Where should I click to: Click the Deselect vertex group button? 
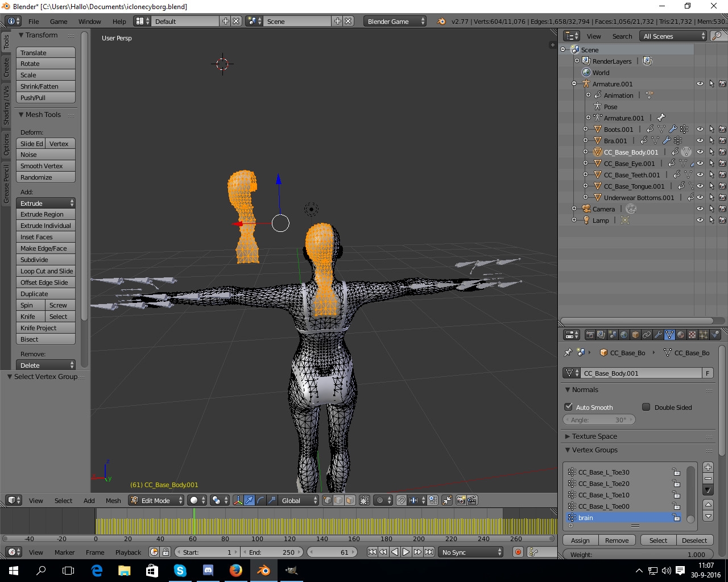pyautogui.click(x=694, y=540)
